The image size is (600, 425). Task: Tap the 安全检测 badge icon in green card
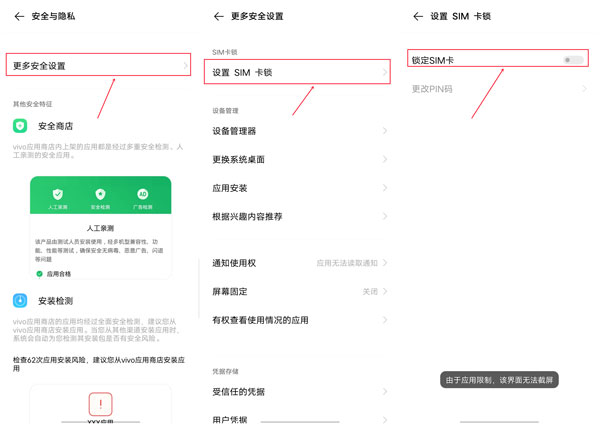[x=100, y=194]
